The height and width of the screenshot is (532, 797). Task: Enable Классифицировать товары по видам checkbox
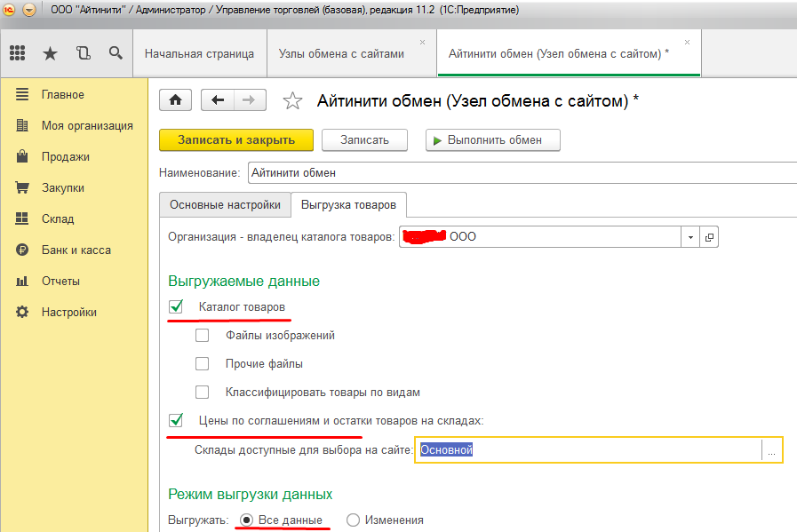pos(203,393)
